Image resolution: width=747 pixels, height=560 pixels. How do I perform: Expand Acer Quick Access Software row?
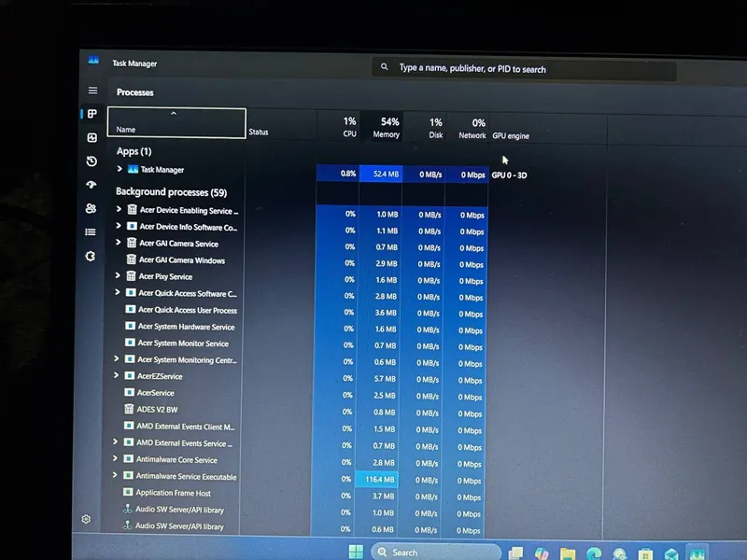(x=118, y=292)
